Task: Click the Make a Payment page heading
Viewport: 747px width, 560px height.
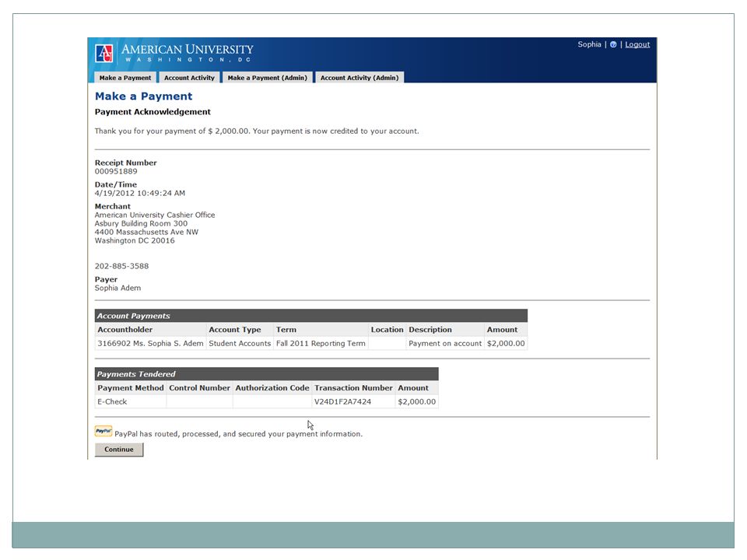Action: tap(143, 96)
